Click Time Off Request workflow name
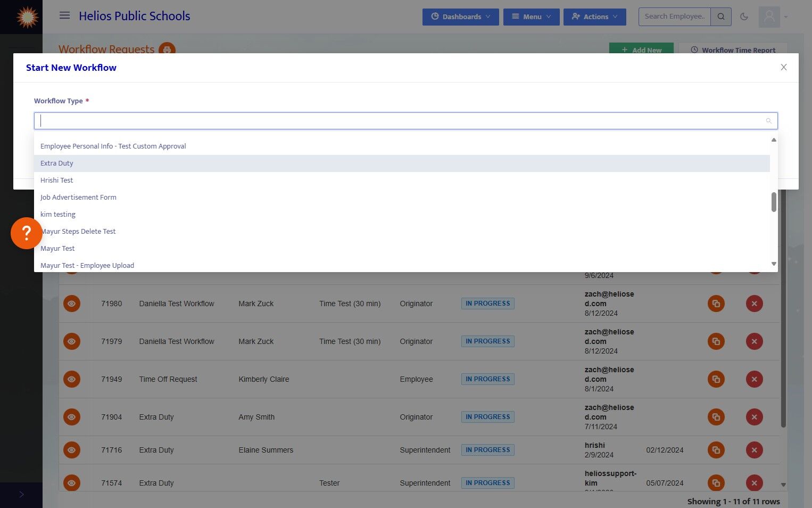Screen dimensions: 812x508 point(168,379)
